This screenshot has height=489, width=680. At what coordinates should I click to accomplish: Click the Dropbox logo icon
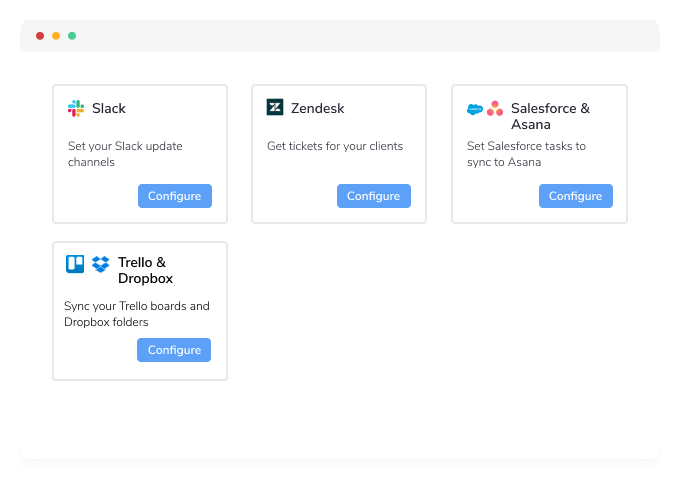101,264
